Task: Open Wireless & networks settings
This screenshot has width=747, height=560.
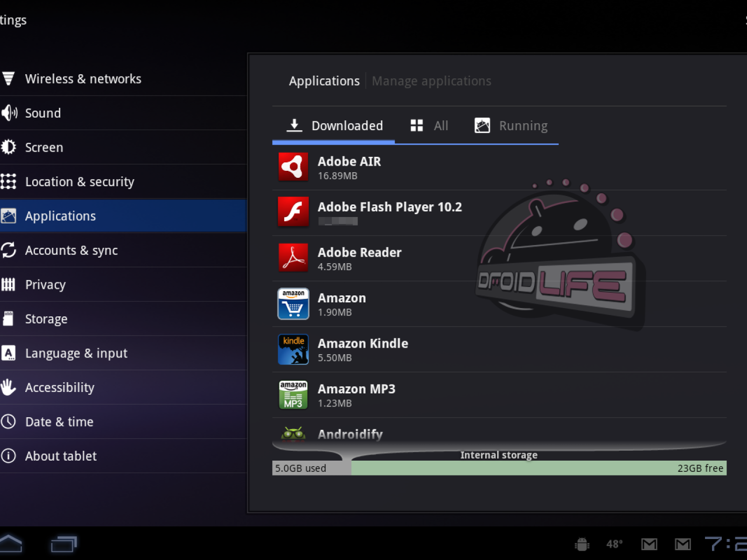Action: coord(83,79)
